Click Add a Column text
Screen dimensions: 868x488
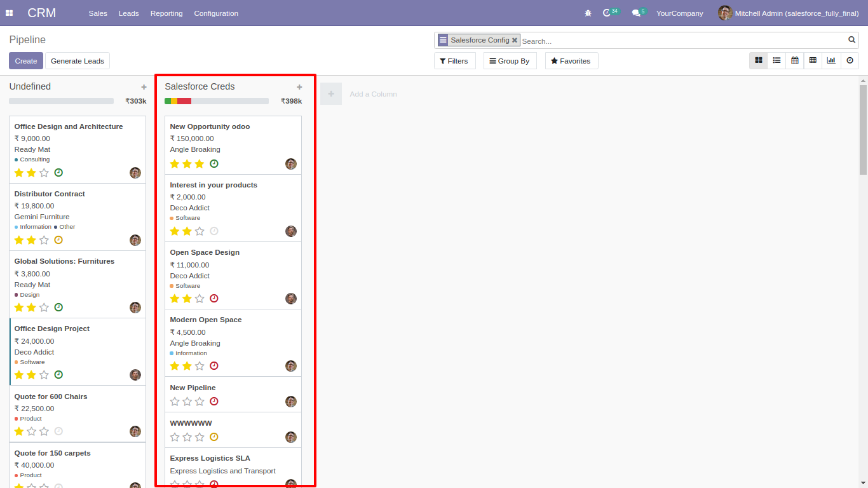pyautogui.click(x=373, y=94)
